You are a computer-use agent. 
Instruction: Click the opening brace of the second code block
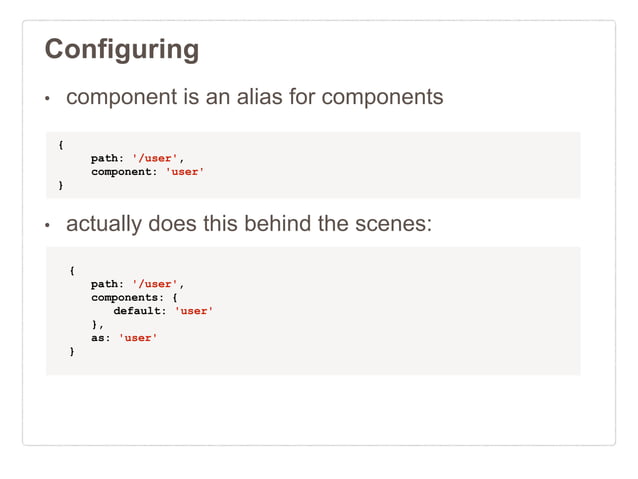tap(72, 270)
